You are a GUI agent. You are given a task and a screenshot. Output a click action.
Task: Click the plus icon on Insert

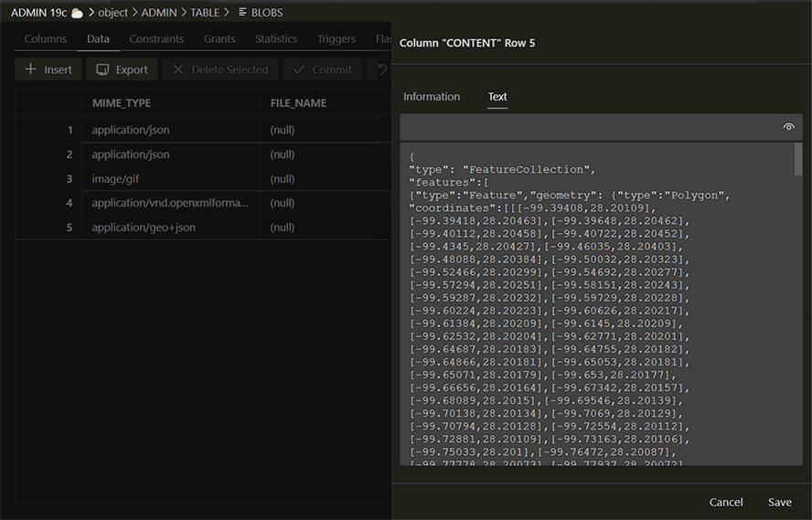(x=31, y=69)
